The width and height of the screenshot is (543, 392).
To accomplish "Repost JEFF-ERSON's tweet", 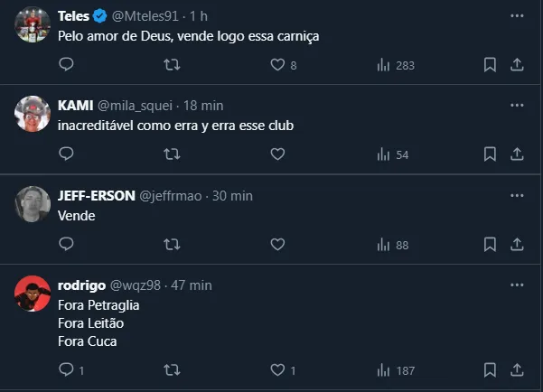I will pyautogui.click(x=172, y=244).
